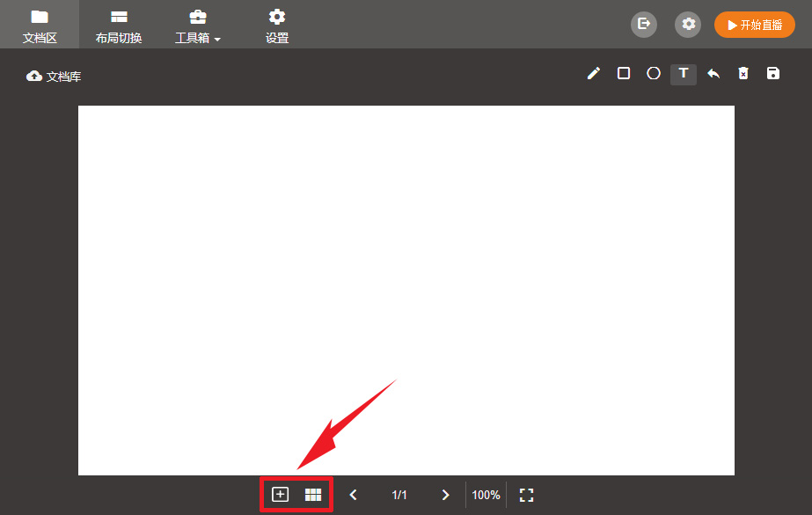The image size is (812, 515).
Task: Go to the previous page
Action: (354, 495)
